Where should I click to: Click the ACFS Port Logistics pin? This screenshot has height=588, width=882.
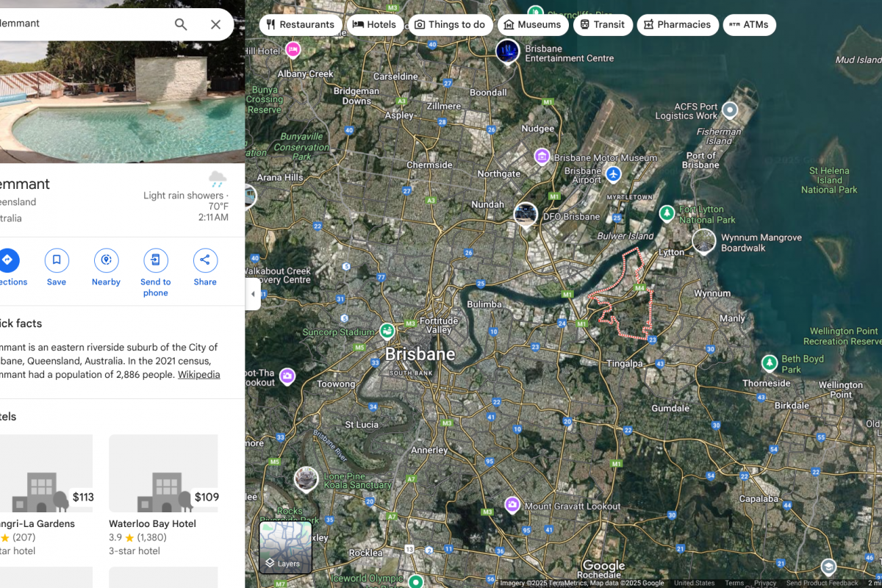point(729,110)
